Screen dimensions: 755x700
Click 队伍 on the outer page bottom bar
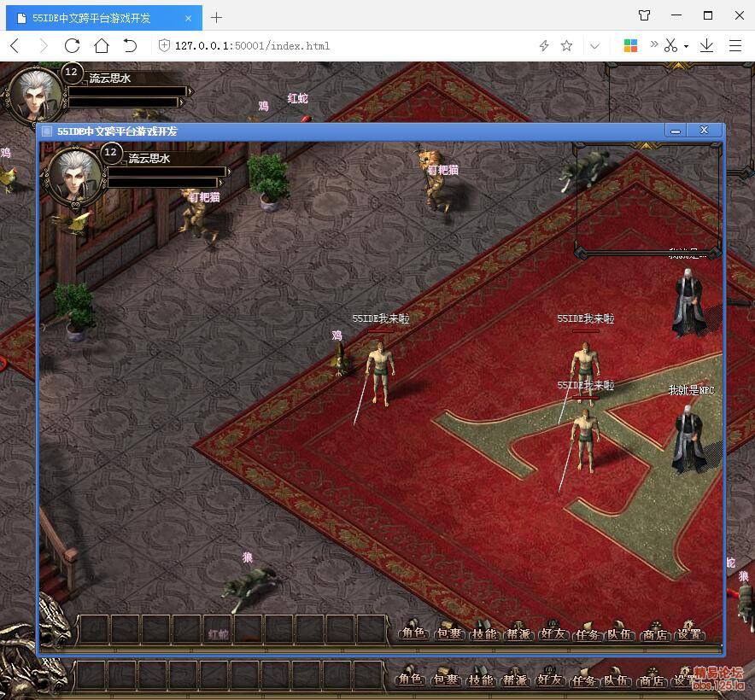616,680
